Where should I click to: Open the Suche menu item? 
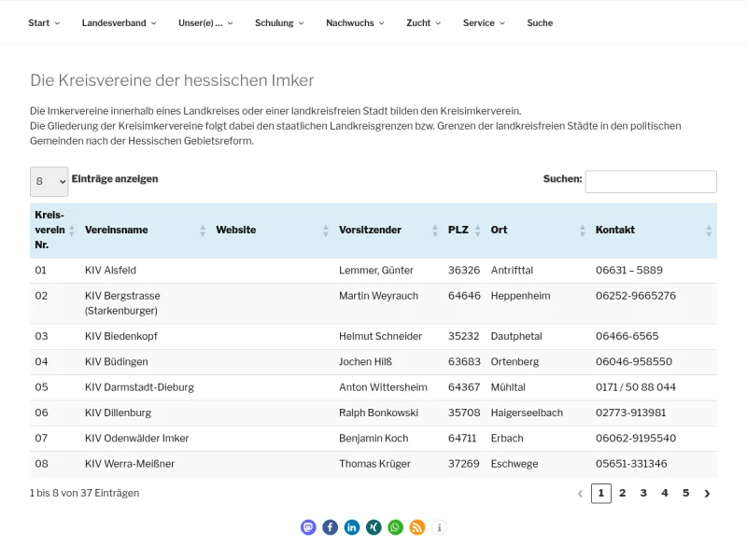coord(540,23)
